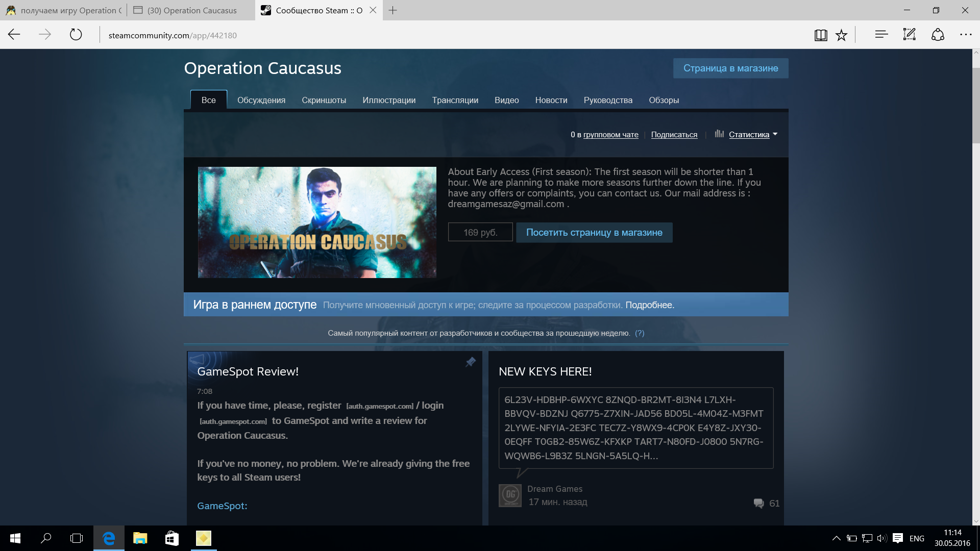Open Operation Caucasus game banner image
Screen dimensions: 980x551
pyautogui.click(x=317, y=222)
